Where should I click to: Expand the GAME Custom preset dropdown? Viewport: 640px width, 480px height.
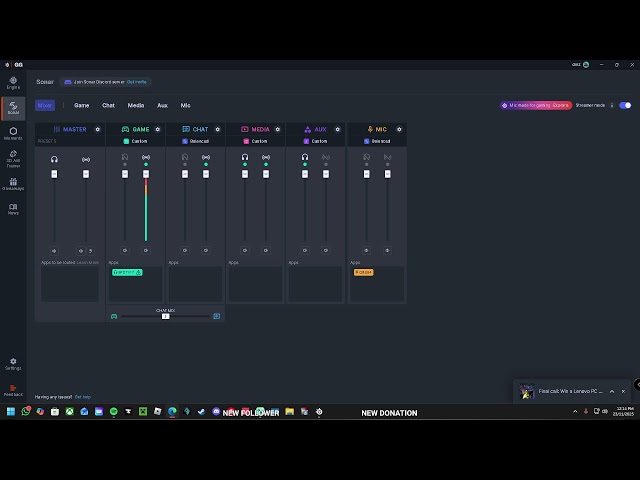click(137, 141)
